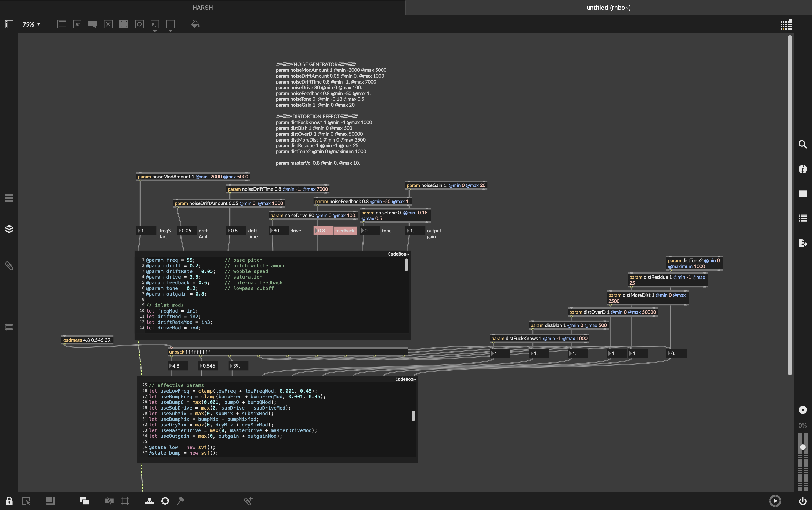
Task: Select the param noiseGain object
Action: click(x=446, y=185)
